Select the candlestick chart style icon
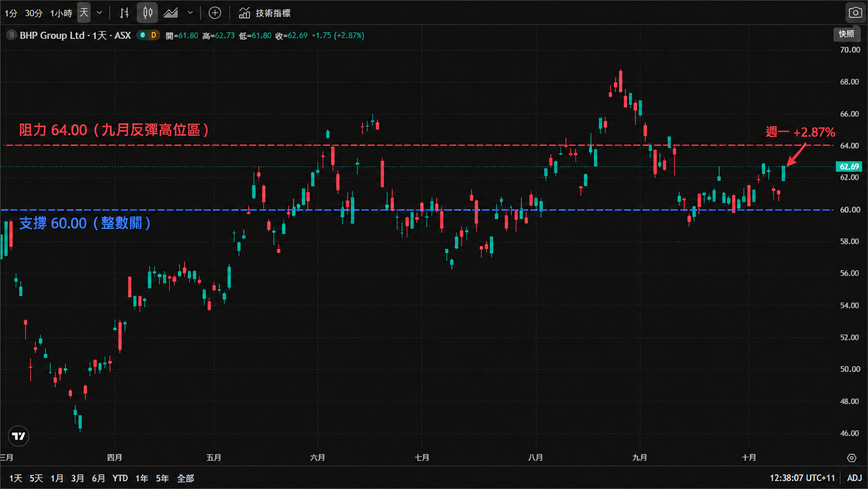 click(x=147, y=12)
